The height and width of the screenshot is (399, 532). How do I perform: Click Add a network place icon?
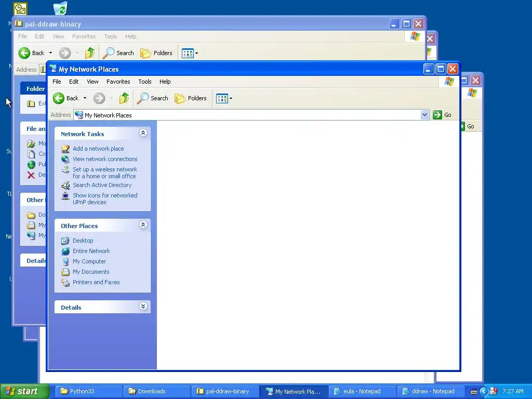[65, 149]
